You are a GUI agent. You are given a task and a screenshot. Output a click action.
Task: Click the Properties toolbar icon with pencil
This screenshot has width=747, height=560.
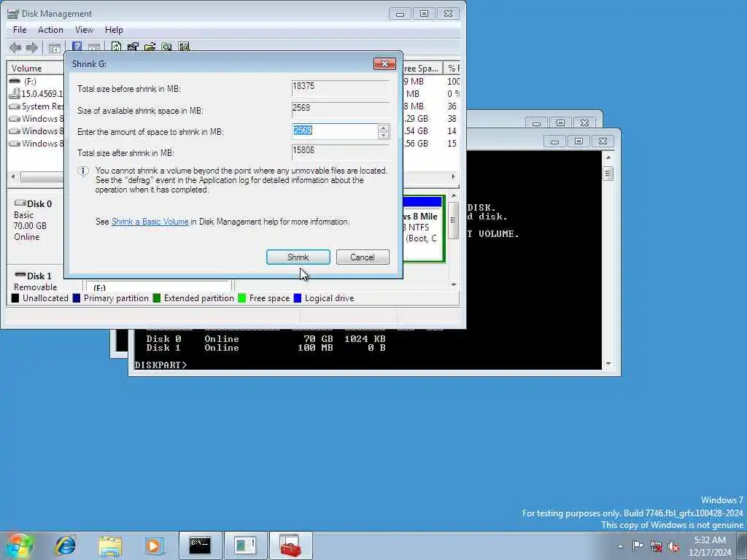point(133,47)
